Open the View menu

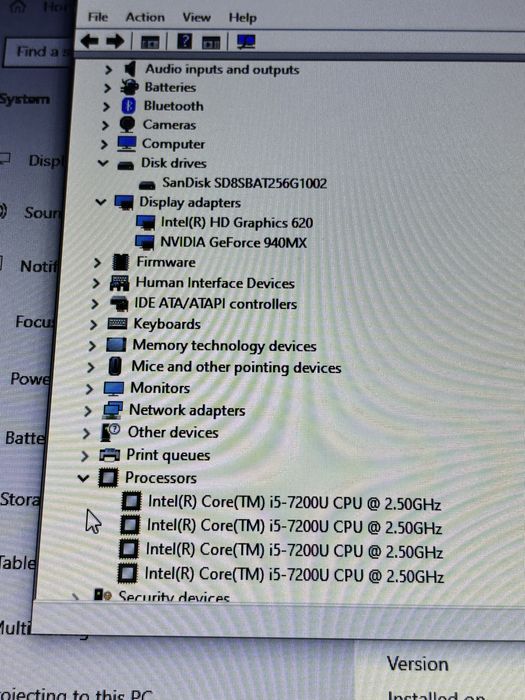[196, 17]
